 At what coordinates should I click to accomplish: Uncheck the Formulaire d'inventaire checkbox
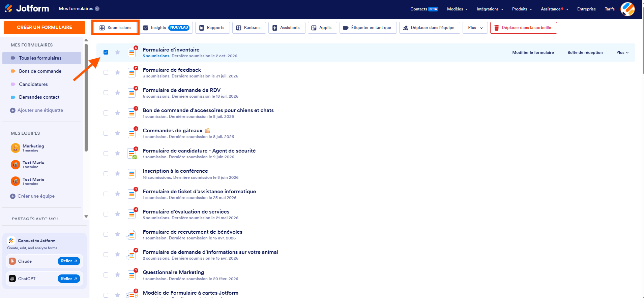[106, 52]
